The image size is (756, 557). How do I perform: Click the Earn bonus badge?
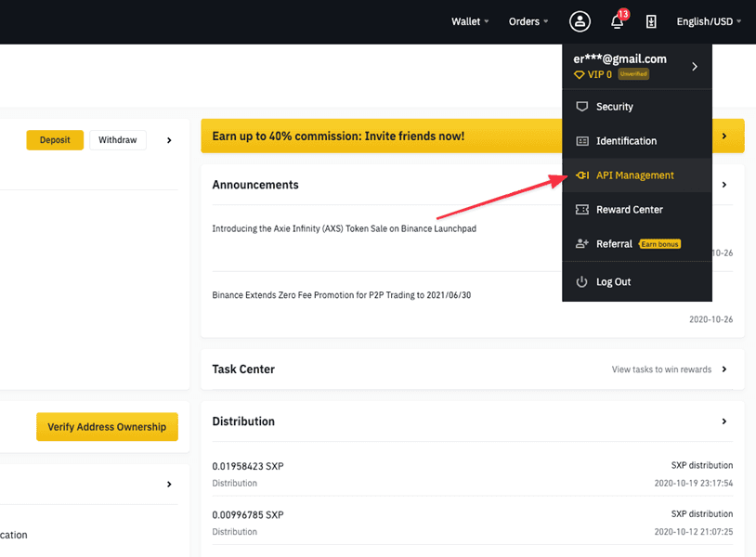[659, 244]
